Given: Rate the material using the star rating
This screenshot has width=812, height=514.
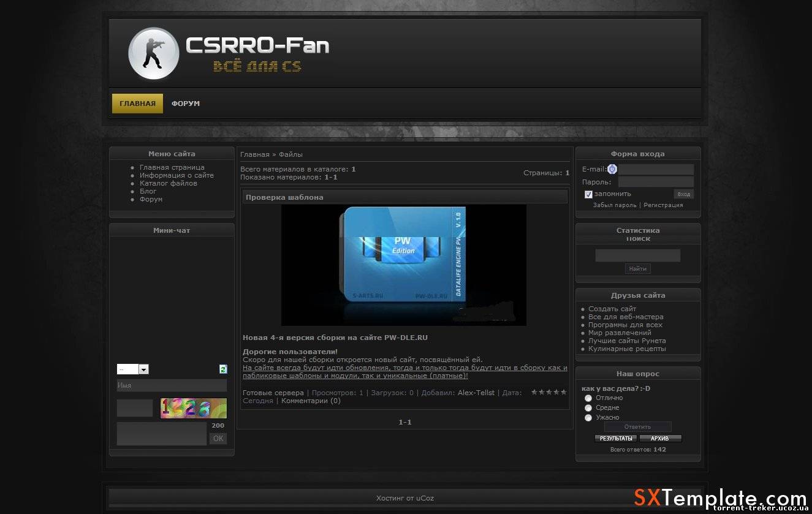Looking at the screenshot, I should tap(548, 392).
